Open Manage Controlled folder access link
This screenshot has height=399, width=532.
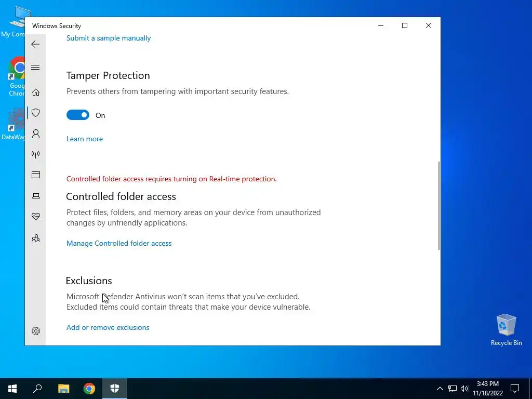(x=119, y=243)
